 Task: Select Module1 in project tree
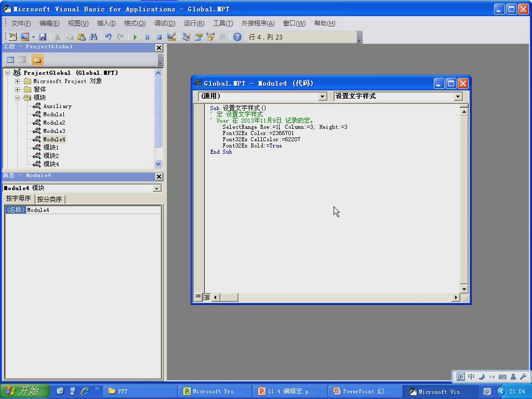54,114
